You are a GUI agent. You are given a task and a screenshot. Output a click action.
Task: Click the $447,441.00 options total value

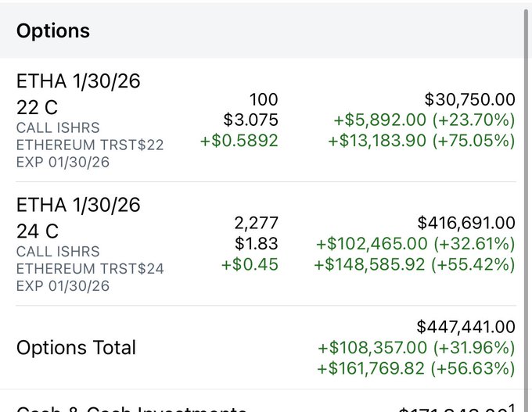click(466, 327)
